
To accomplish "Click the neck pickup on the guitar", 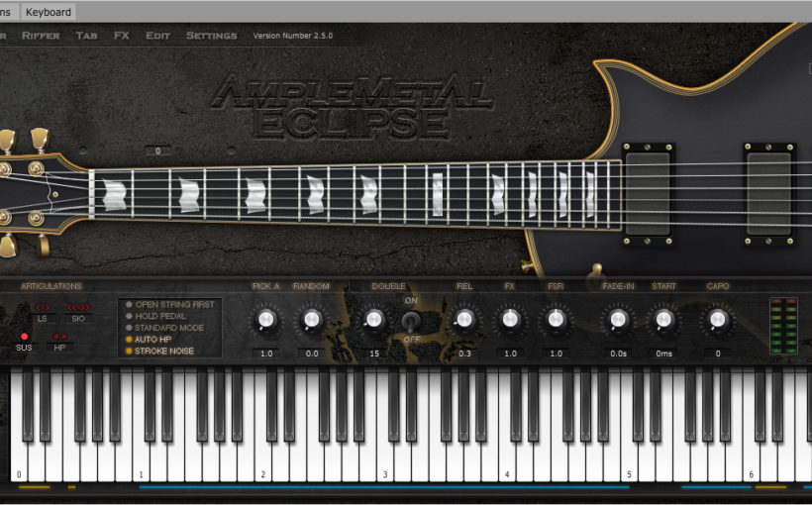I will (649, 194).
